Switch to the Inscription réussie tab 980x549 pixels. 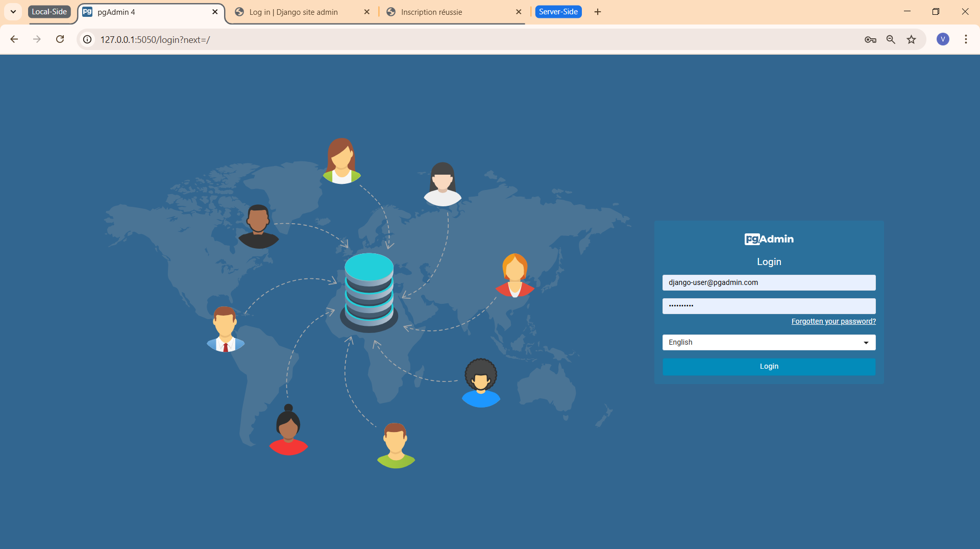pos(431,12)
